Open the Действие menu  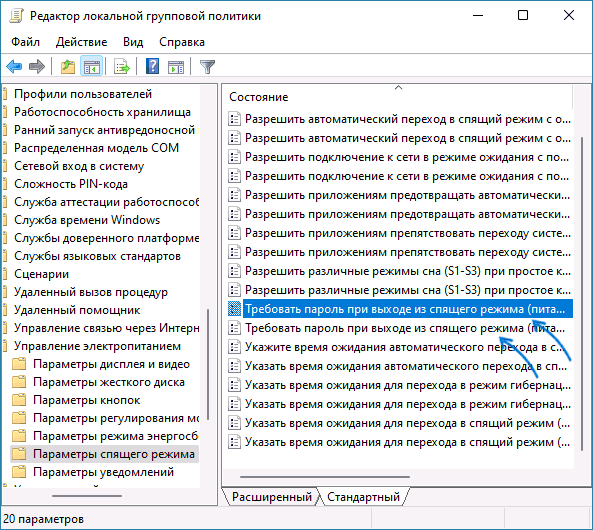pos(81,42)
